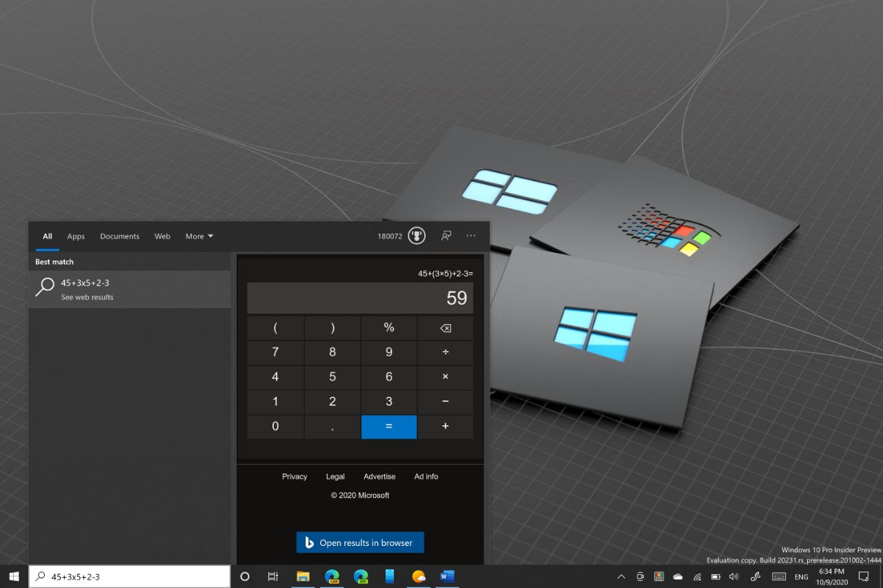
Task: Switch to the All search tab
Action: coord(47,236)
